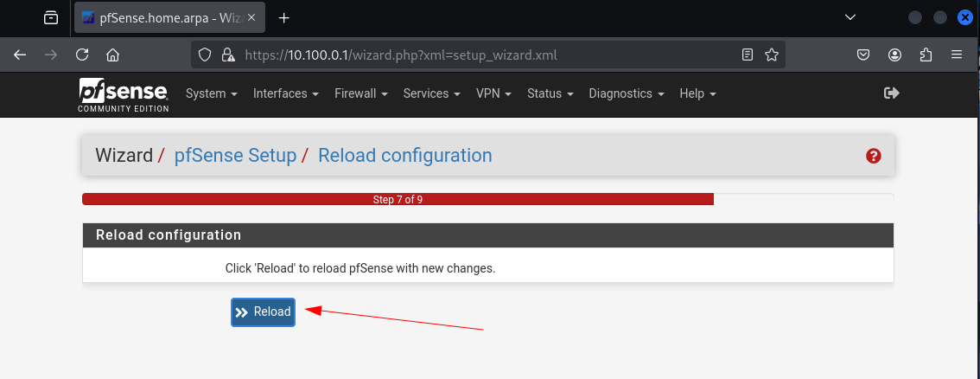The width and height of the screenshot is (980, 379).
Task: Click the address bar URL field
Action: coord(487,55)
